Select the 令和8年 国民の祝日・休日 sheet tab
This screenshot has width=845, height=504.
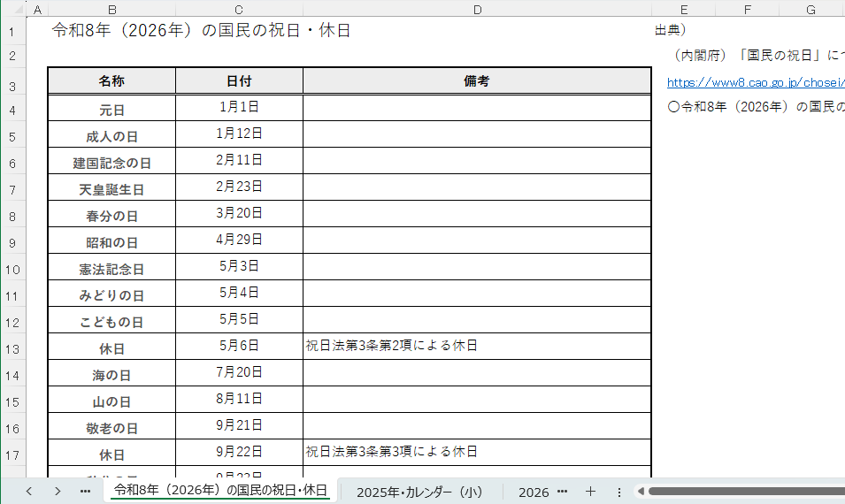[x=220, y=491]
